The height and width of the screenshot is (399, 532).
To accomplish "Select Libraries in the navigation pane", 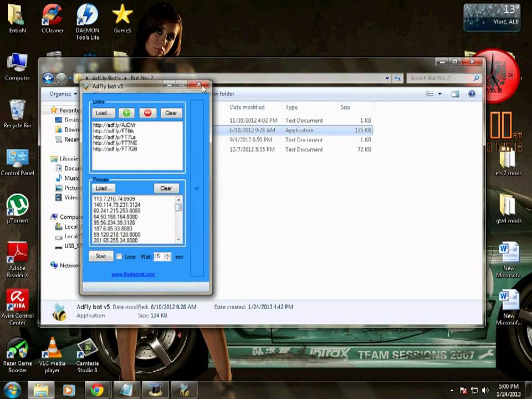I will pyautogui.click(x=66, y=158).
